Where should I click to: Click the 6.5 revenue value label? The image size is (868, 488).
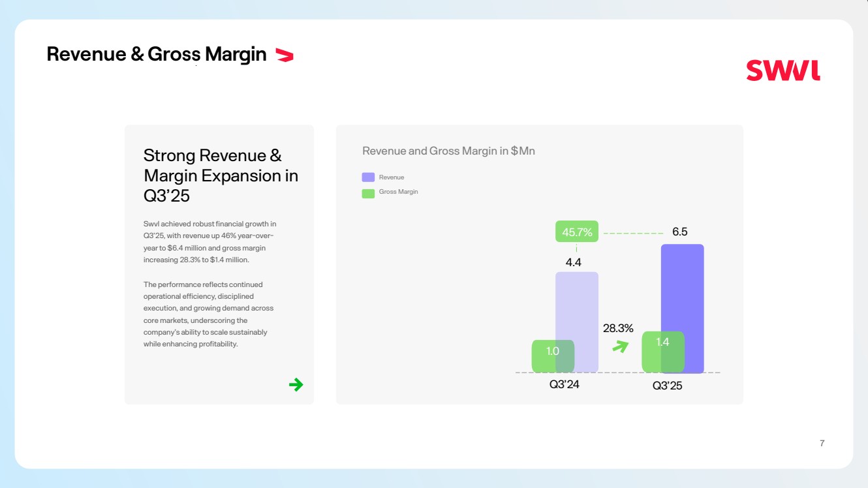click(x=679, y=232)
